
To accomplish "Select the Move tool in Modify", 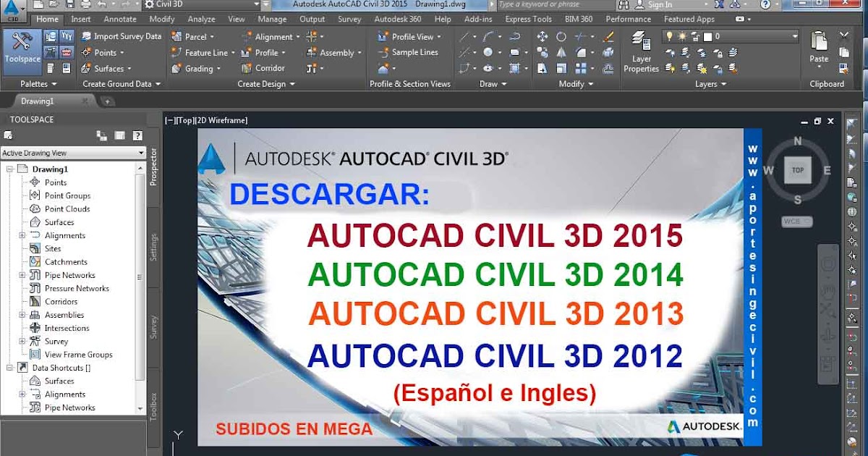I will (542, 36).
